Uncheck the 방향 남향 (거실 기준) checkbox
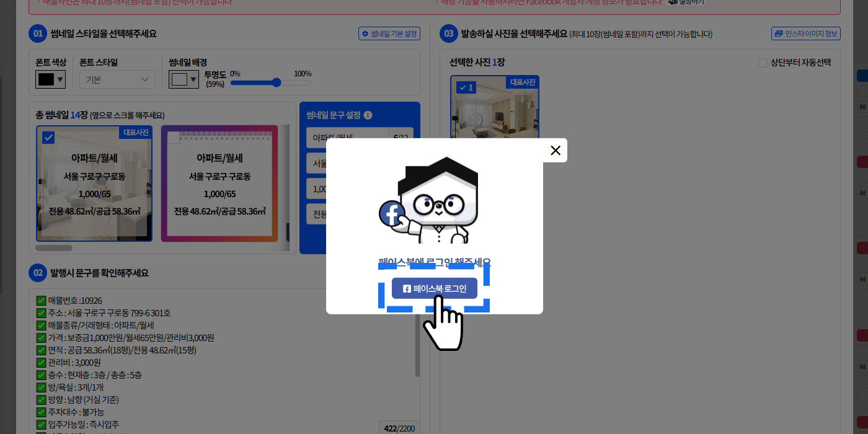868x434 pixels. (x=42, y=400)
